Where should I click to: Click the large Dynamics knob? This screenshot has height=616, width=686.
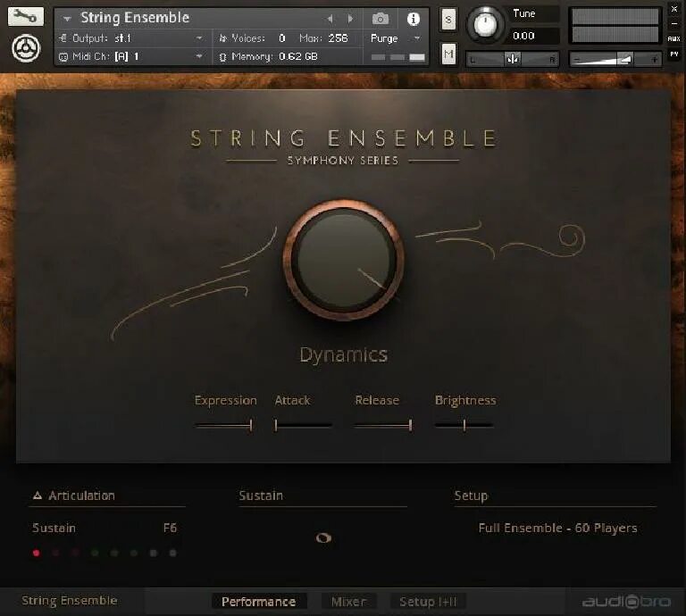coord(343,260)
